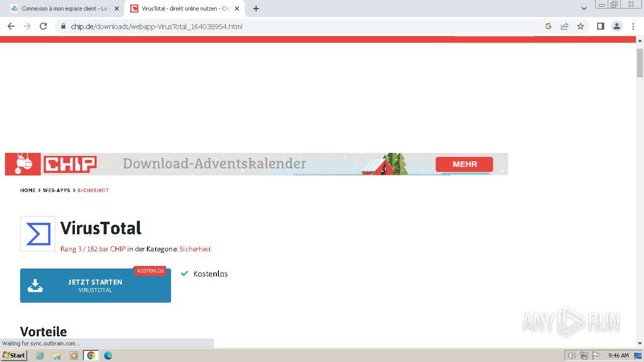Go back to the previous page
The height and width of the screenshot is (362, 644).
coord(11,26)
